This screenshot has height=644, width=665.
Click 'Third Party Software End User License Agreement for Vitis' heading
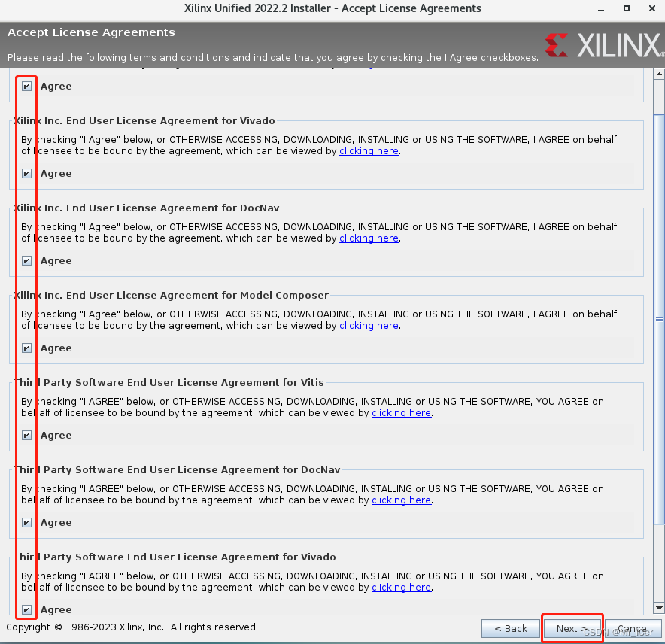(x=169, y=383)
